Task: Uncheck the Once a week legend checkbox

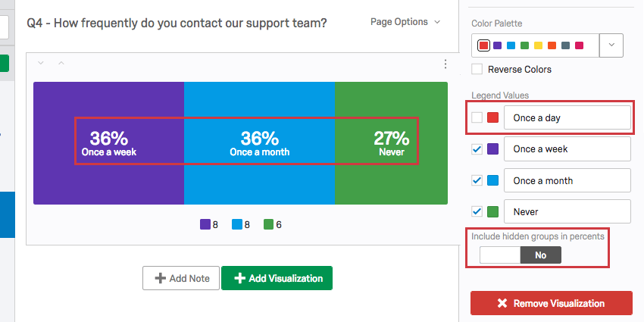Action: [x=477, y=149]
